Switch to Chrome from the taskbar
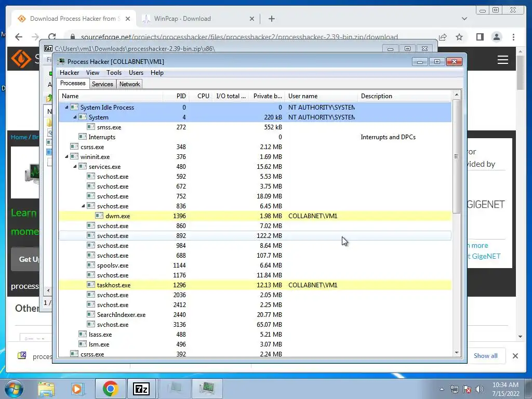Screen dimensions: 532x399 click(x=110, y=389)
